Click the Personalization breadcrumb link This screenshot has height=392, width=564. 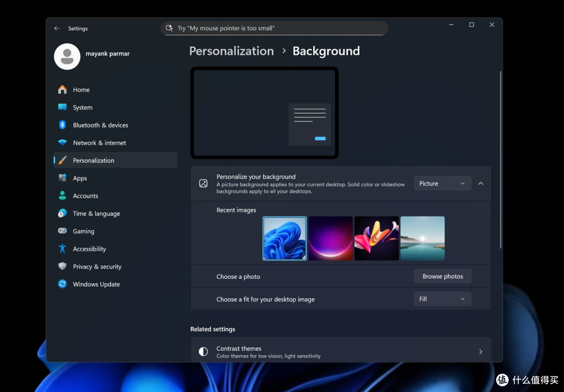[231, 51]
